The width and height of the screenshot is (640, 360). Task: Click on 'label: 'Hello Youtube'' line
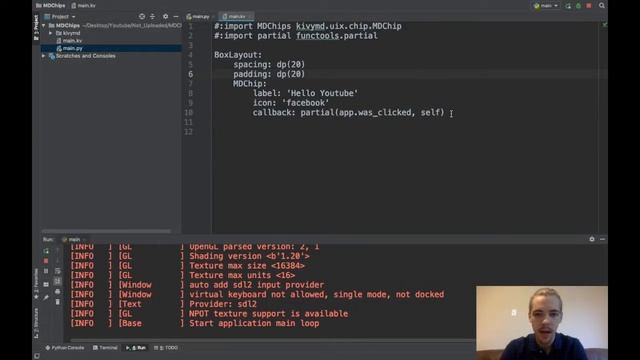click(x=305, y=93)
